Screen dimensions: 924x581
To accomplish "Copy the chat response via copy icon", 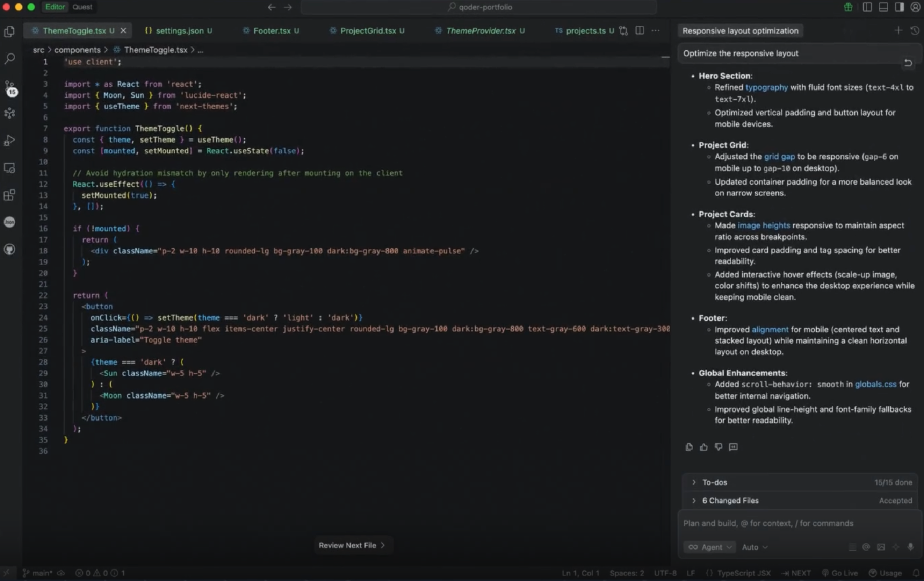I will 689,447.
